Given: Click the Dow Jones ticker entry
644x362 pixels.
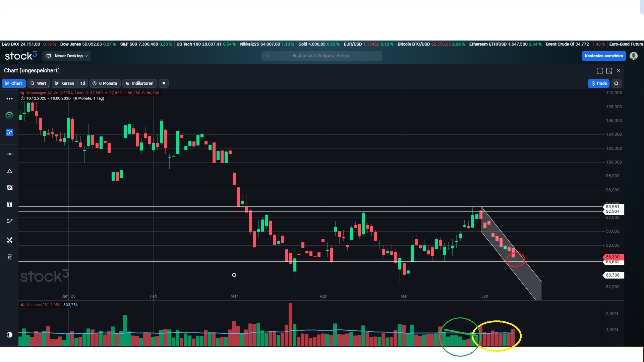Looking at the screenshot, I should pos(88,44).
